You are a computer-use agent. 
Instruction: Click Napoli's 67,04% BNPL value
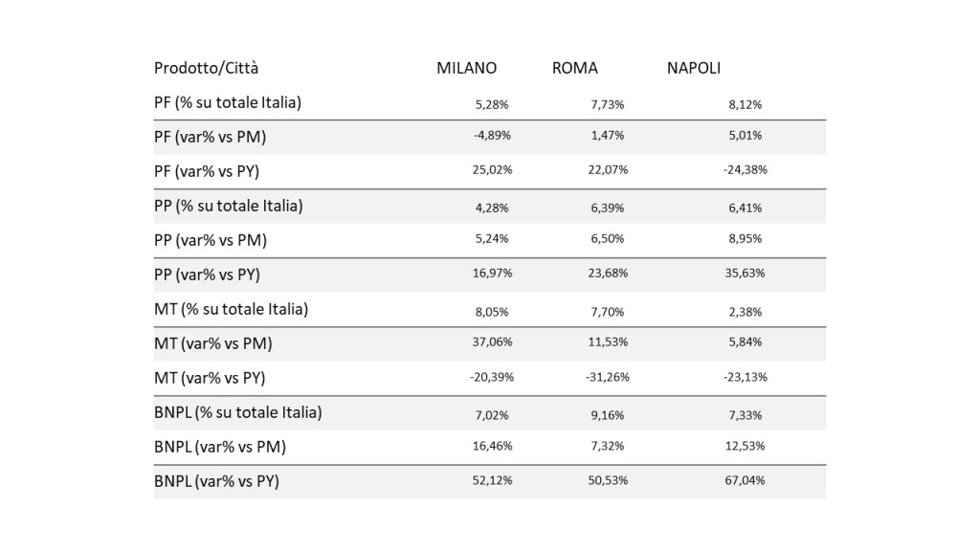click(745, 480)
